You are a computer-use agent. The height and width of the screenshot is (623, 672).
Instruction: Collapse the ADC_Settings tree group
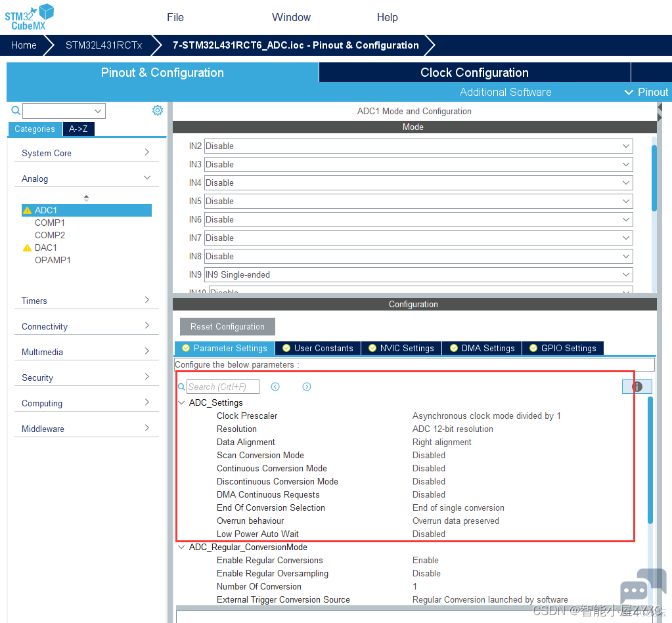click(x=181, y=403)
